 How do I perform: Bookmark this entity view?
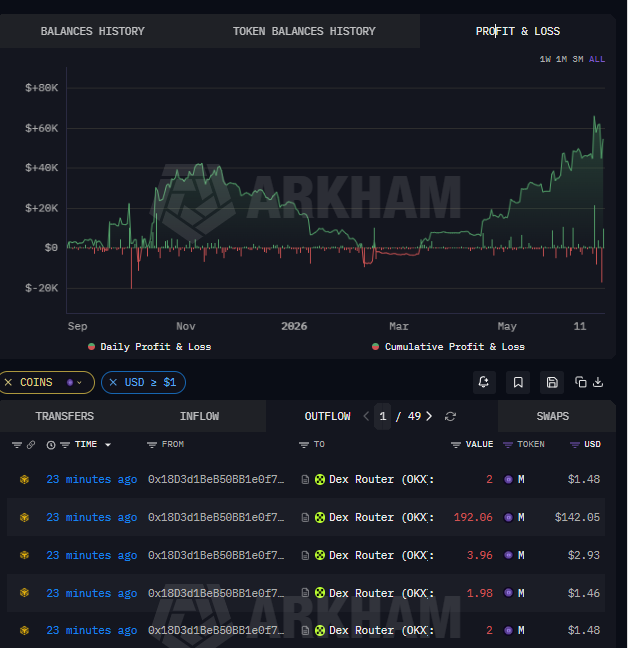coord(518,382)
